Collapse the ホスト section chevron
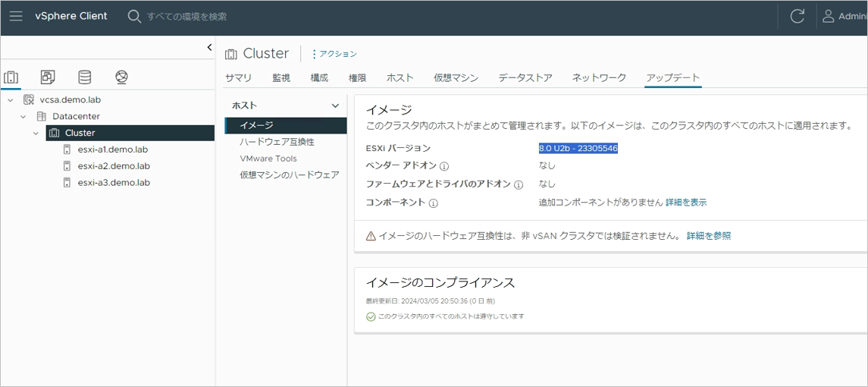The width and height of the screenshot is (868, 387). coord(335,105)
